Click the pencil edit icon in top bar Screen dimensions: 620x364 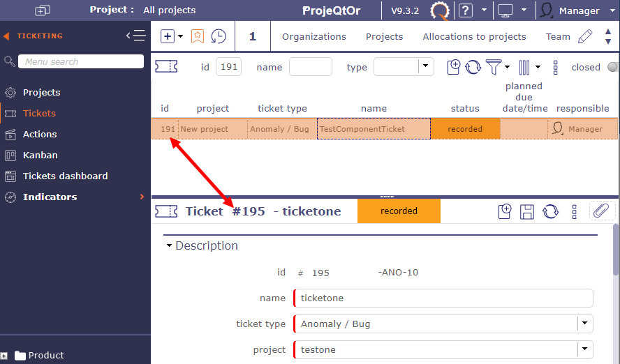click(x=585, y=36)
